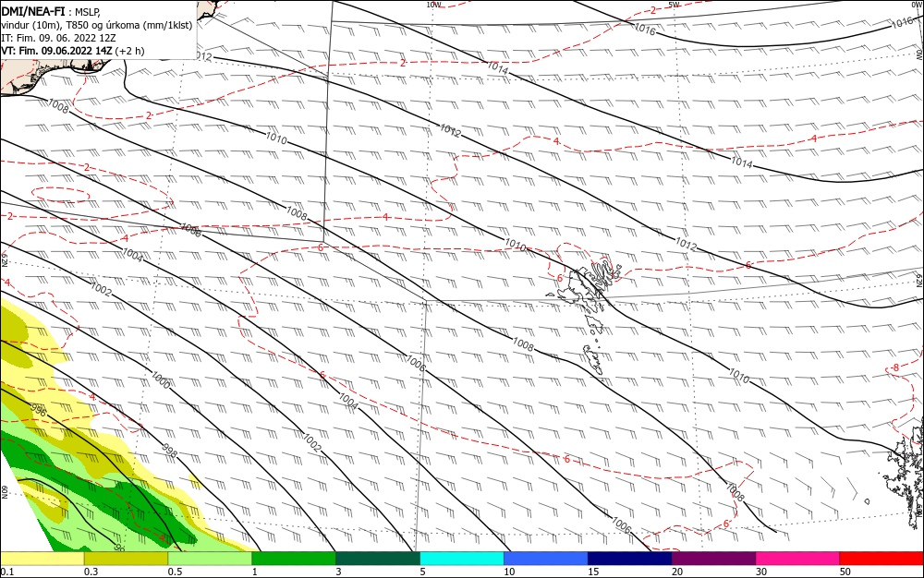This screenshot has width=924, height=578.
Task: Click the '0.1' legend value
Action: pos(6,572)
